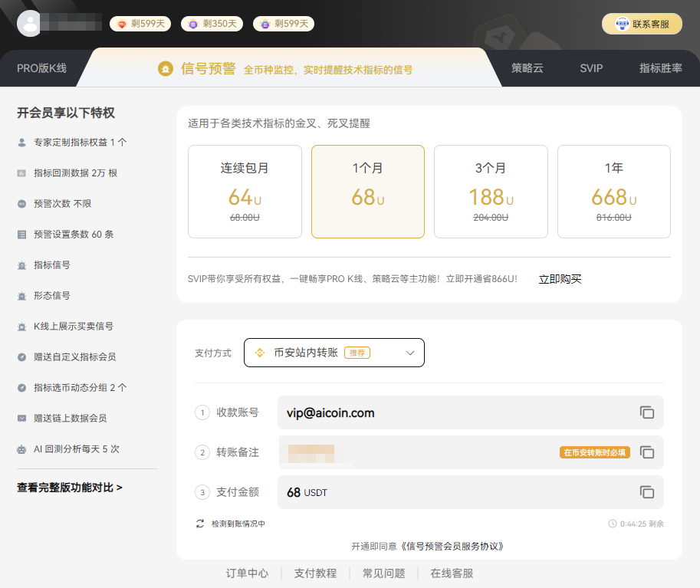Image resolution: width=700 pixels, height=588 pixels.
Task: Click the refresh icon beside 检测到账情况中
Action: (x=200, y=524)
